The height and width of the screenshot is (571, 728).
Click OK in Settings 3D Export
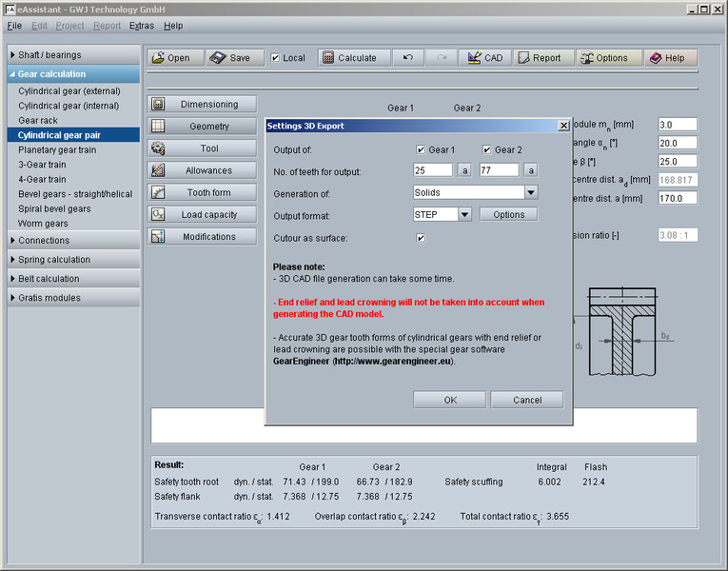[450, 400]
